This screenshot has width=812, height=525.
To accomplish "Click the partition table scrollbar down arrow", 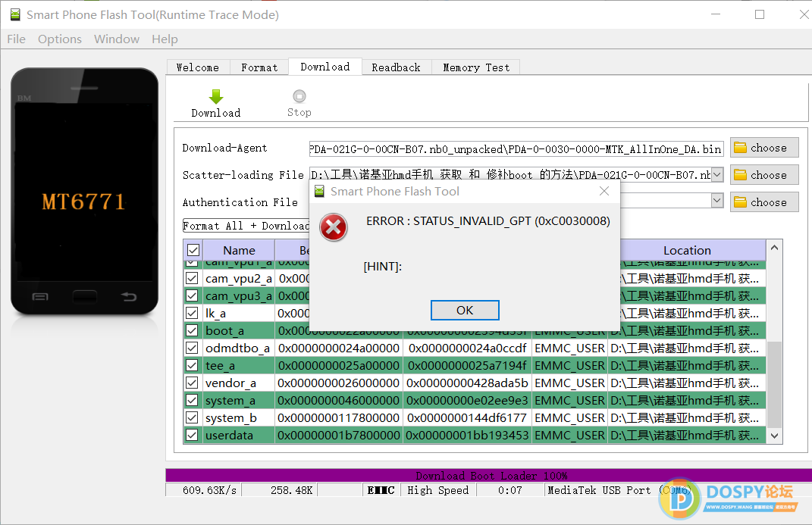I will click(x=774, y=436).
